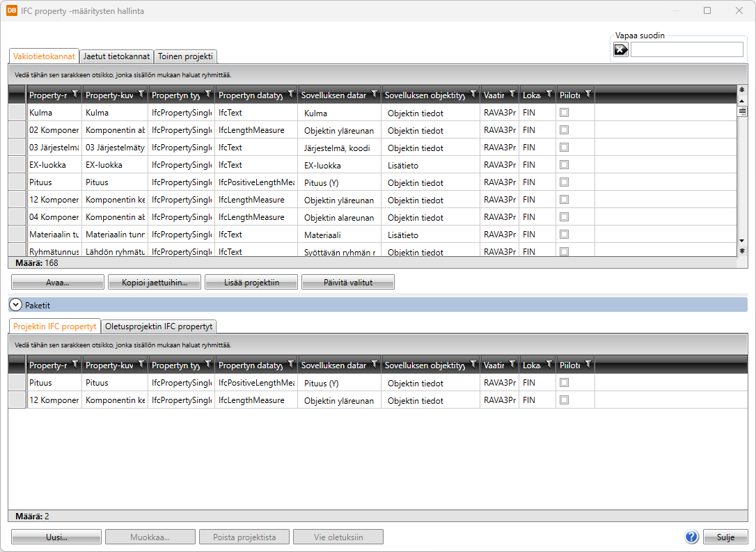Click filter icon on project grid's Property-kuvaus column
Screen dimensions: 756x552
[141, 364]
